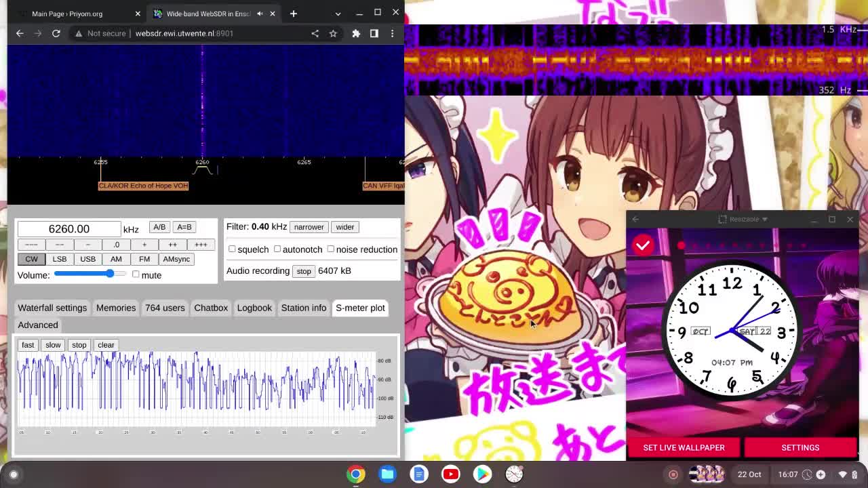Select USB mode
This screenshot has height=488, width=868.
click(87, 259)
